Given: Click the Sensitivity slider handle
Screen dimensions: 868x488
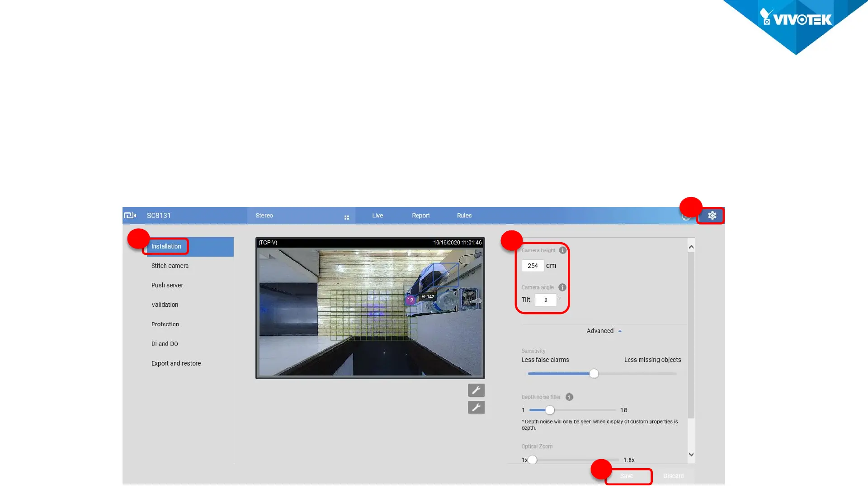Looking at the screenshot, I should [594, 374].
